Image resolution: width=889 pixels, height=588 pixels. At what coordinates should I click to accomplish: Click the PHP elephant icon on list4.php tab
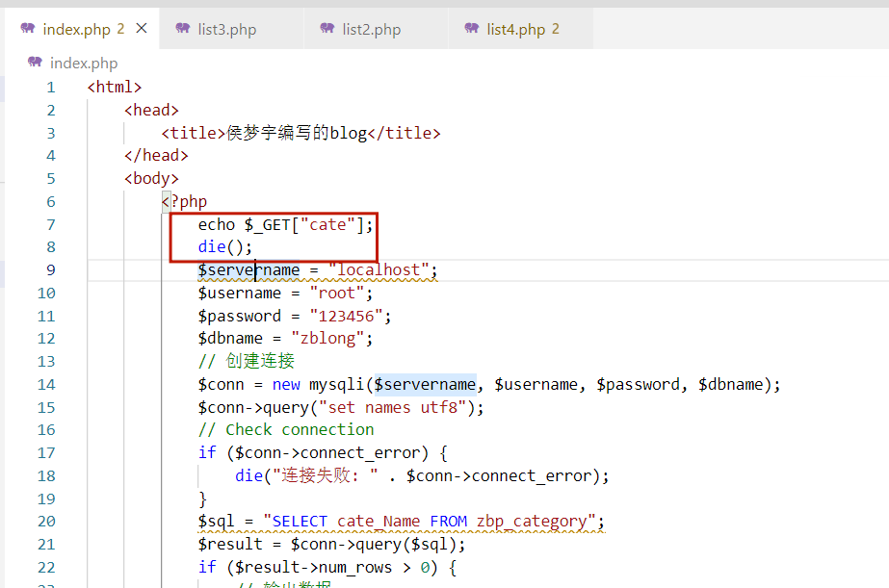[472, 28]
